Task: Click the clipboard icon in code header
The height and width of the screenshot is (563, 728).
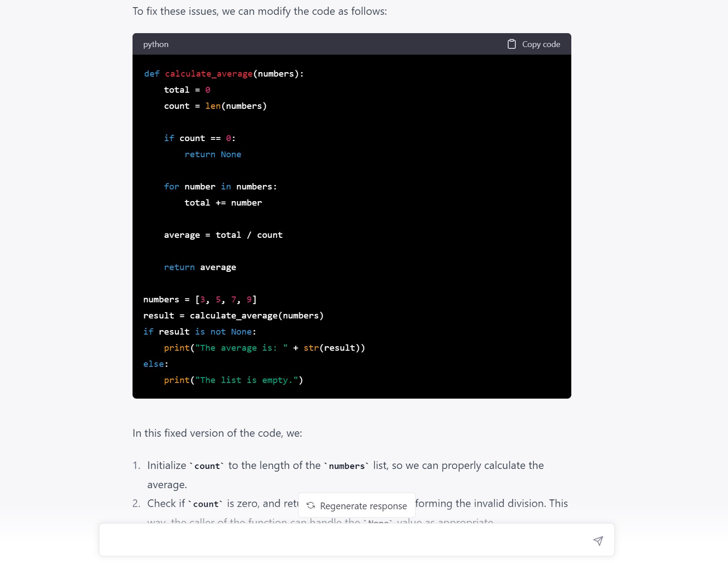Action: (512, 44)
